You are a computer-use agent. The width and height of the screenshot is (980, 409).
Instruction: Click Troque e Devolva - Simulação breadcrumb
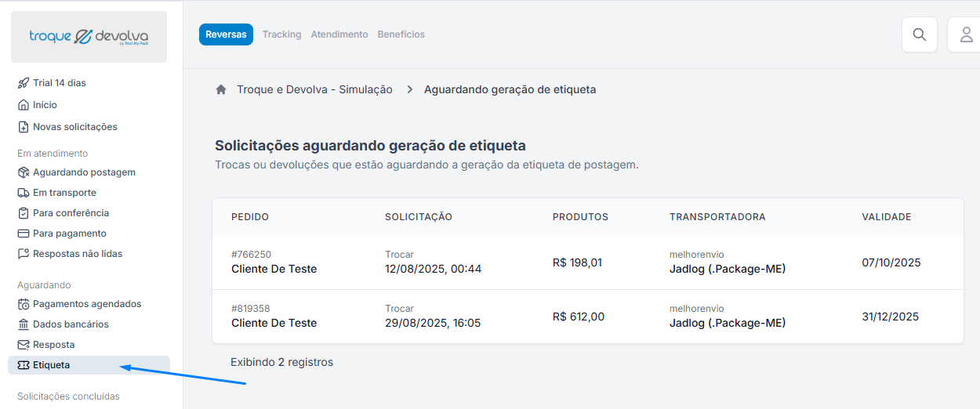coord(314,89)
